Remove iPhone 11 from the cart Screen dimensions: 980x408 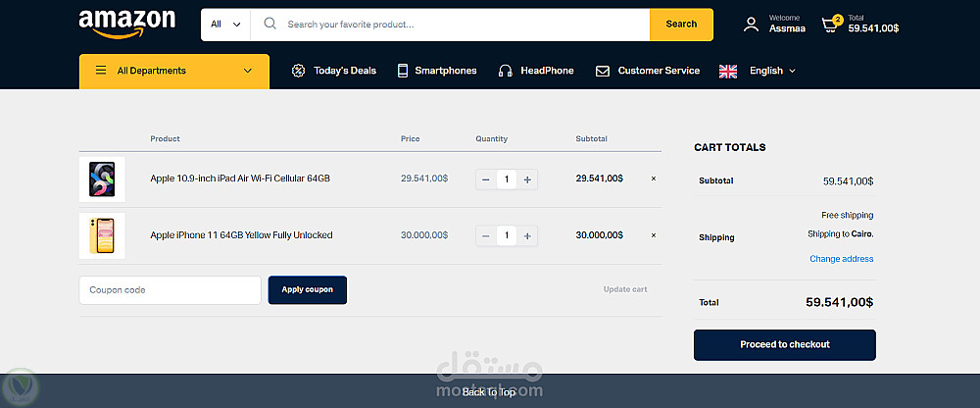(x=654, y=235)
